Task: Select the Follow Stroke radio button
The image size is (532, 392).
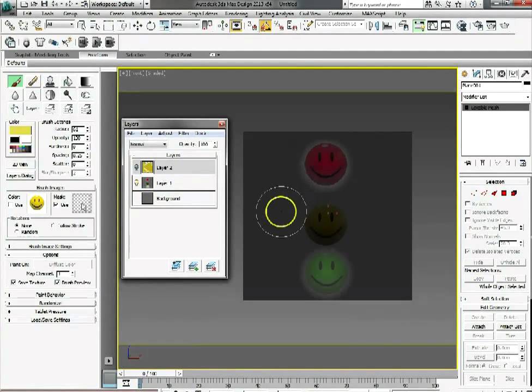Action: pos(52,225)
